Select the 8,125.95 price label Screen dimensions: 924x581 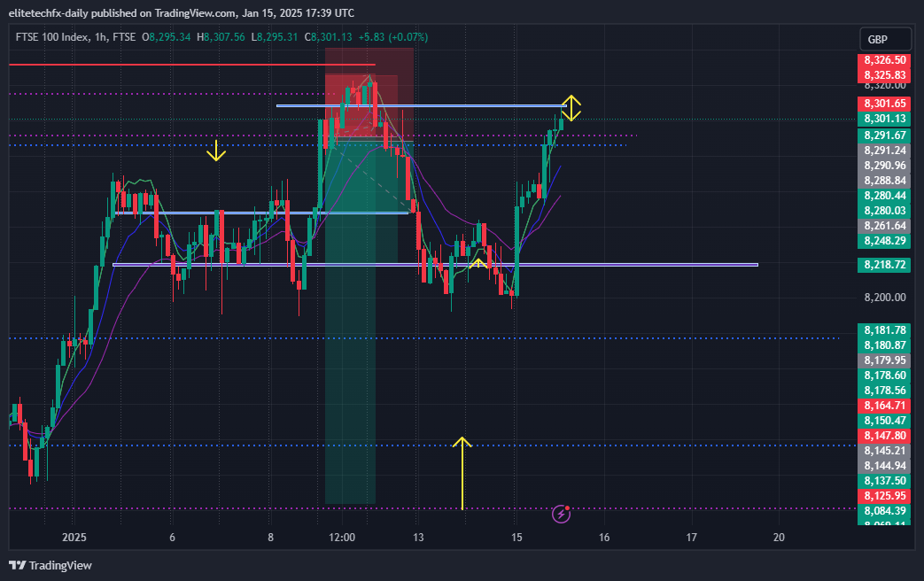tap(884, 496)
